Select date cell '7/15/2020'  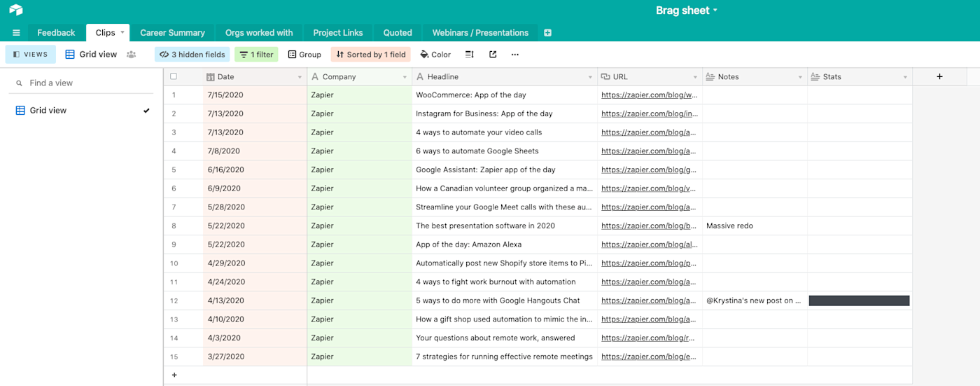point(255,95)
